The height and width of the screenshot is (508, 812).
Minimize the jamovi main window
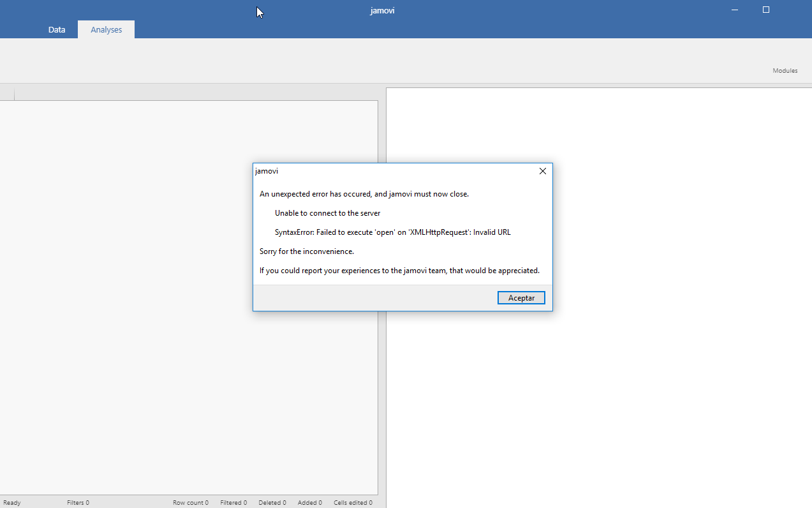735,10
